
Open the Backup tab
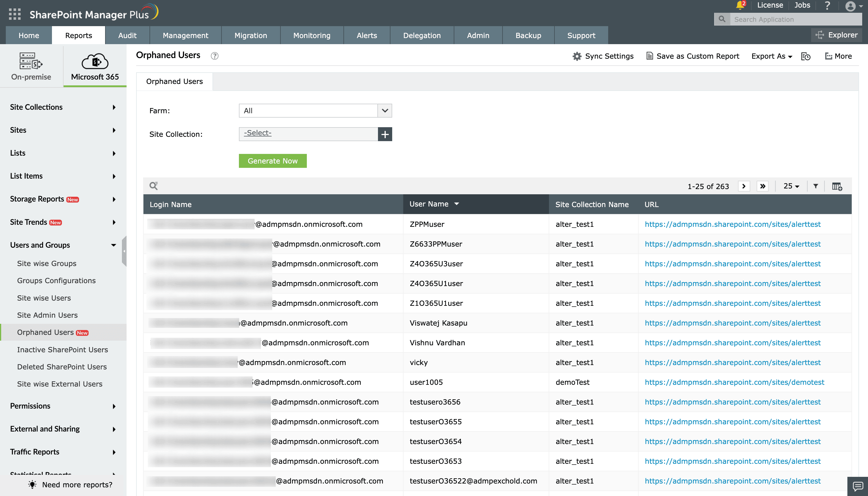(x=528, y=35)
